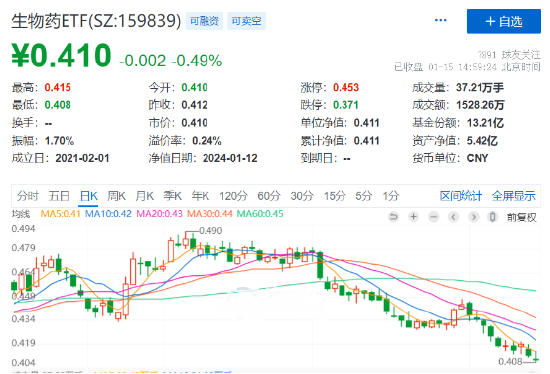Click the 单位净值 value 0.411
This screenshot has width=550, height=374.
(x=367, y=123)
